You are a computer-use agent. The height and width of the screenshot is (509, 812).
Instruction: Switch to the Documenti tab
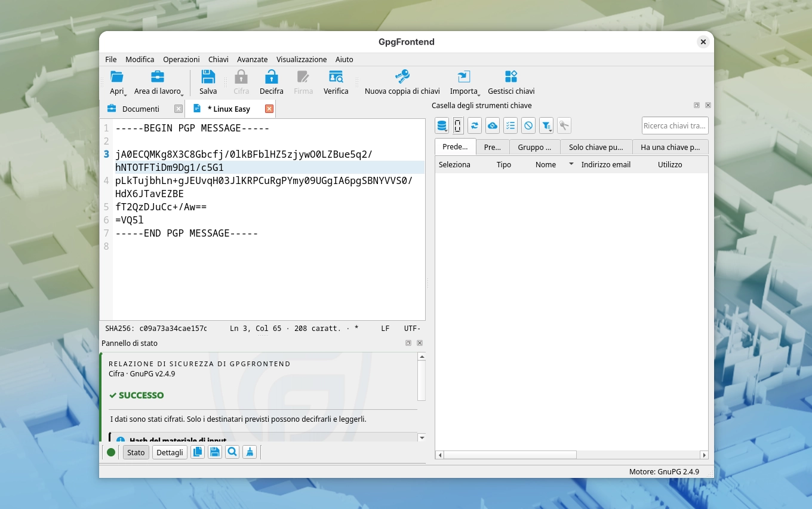(x=141, y=109)
